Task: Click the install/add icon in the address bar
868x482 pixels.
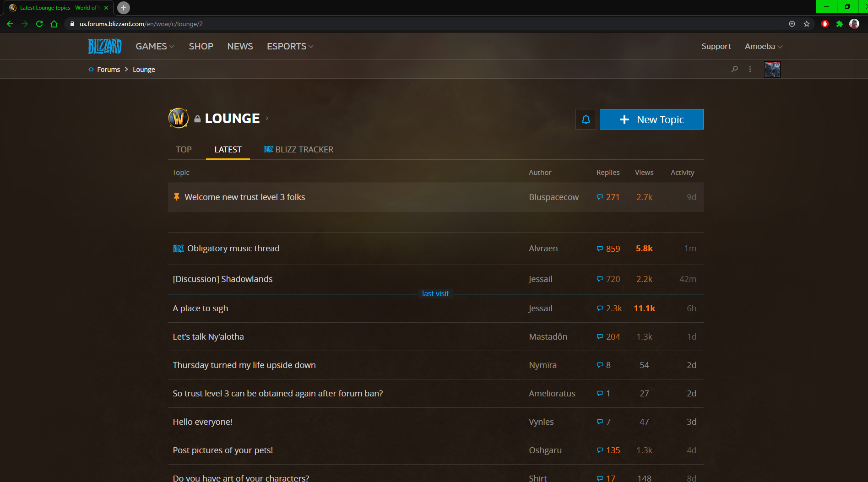Action: [792, 24]
